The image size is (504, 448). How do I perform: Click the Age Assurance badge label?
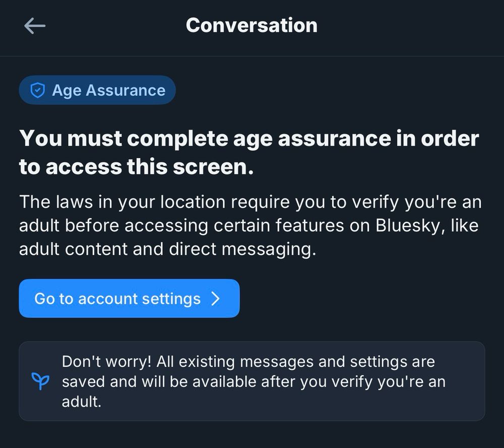pos(108,91)
